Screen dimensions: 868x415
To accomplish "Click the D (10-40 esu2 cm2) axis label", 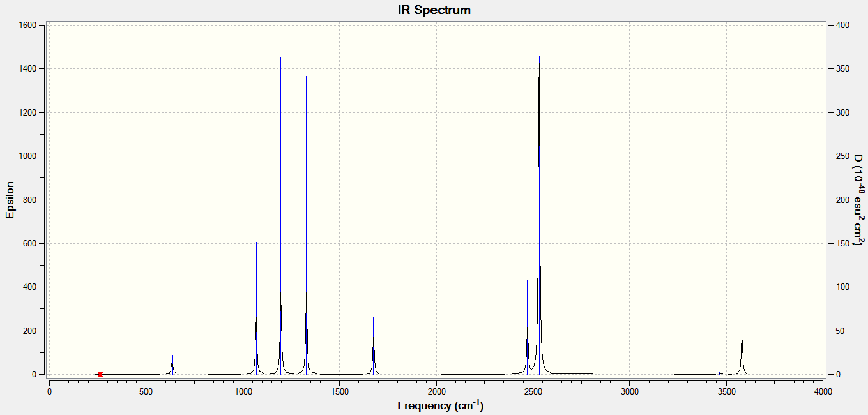I will [x=858, y=200].
